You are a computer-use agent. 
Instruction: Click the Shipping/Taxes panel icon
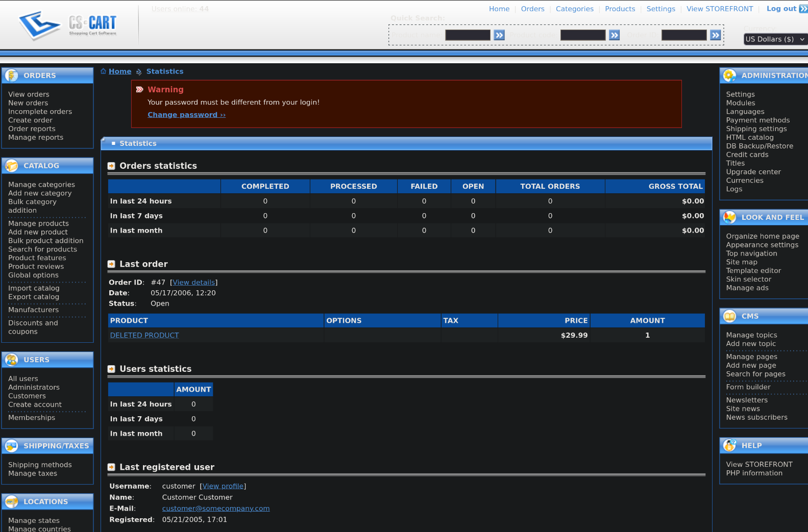click(x=11, y=446)
